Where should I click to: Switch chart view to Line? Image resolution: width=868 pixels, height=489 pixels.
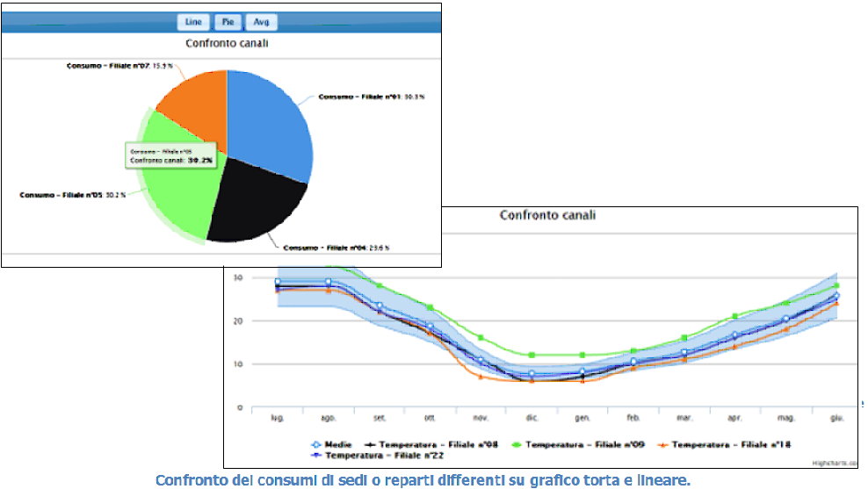[193, 22]
